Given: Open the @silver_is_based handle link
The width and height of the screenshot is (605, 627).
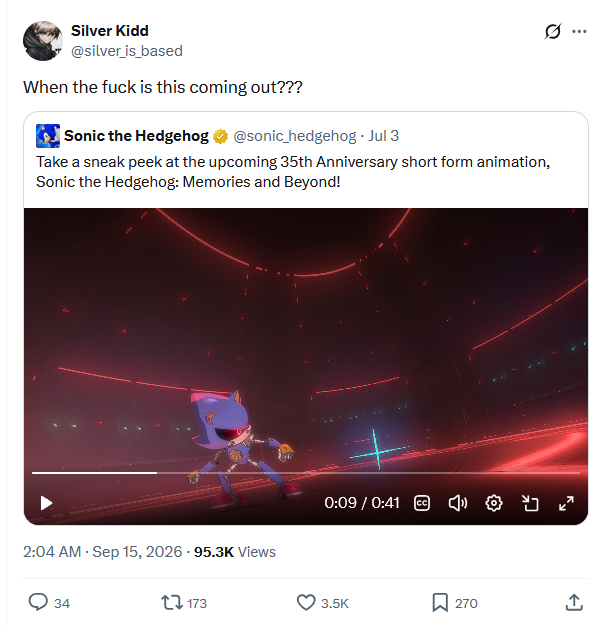Looking at the screenshot, I should [127, 51].
